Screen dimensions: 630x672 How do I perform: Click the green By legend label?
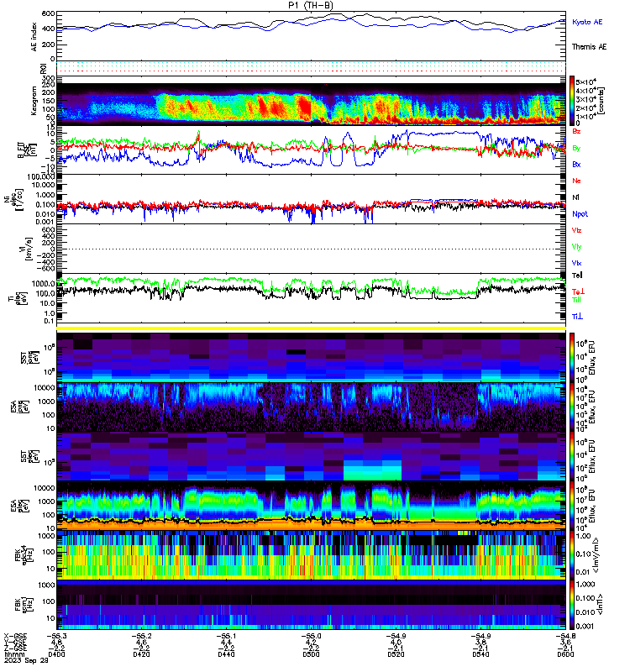click(x=576, y=149)
